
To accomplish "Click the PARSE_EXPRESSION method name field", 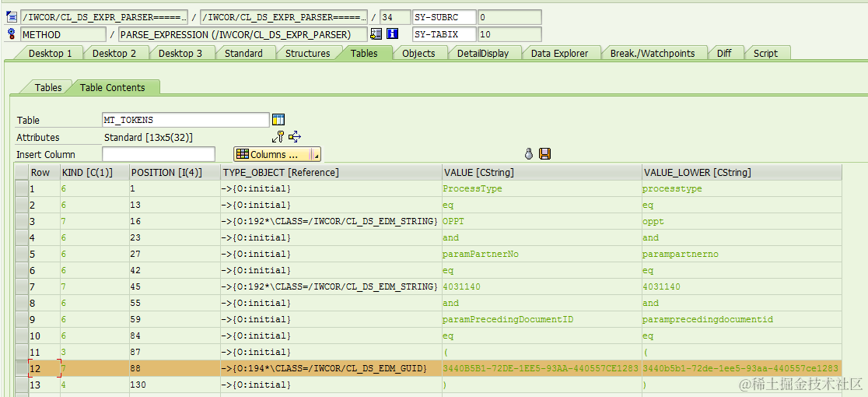I will [243, 34].
